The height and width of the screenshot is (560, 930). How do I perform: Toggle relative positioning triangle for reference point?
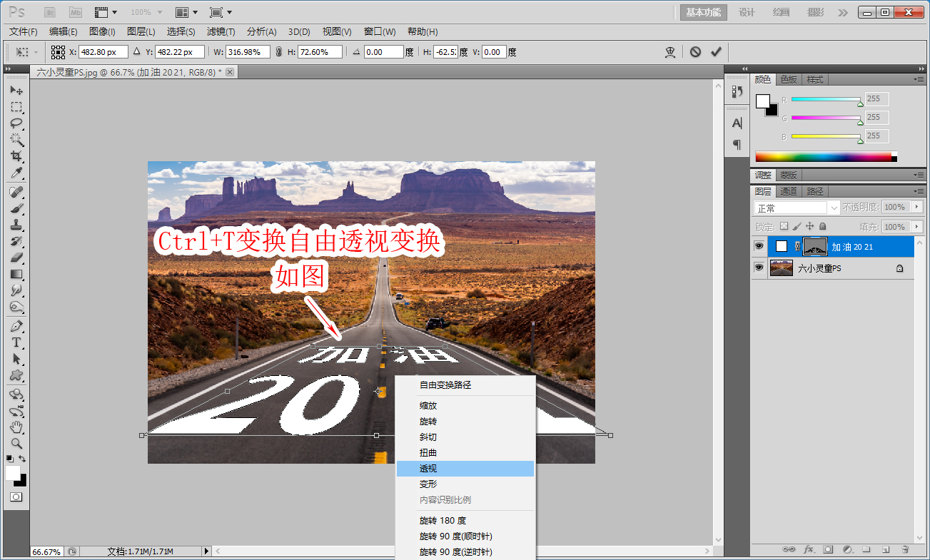(x=137, y=52)
